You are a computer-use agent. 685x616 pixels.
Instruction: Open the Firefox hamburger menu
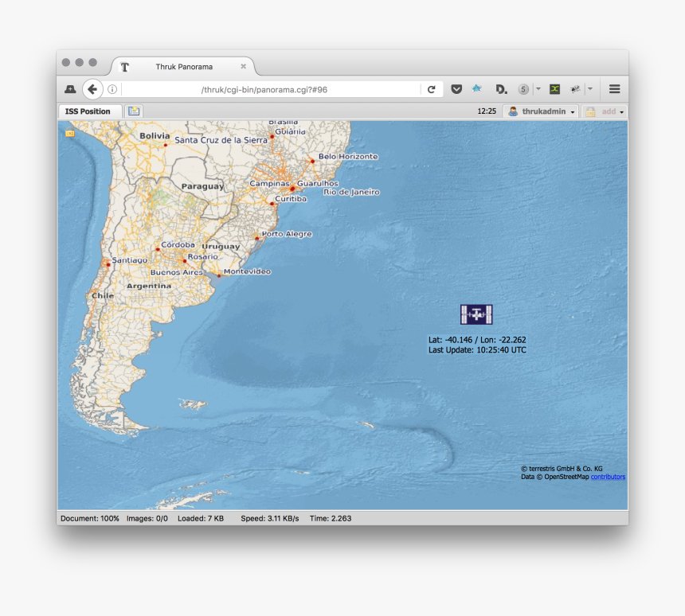click(x=613, y=89)
